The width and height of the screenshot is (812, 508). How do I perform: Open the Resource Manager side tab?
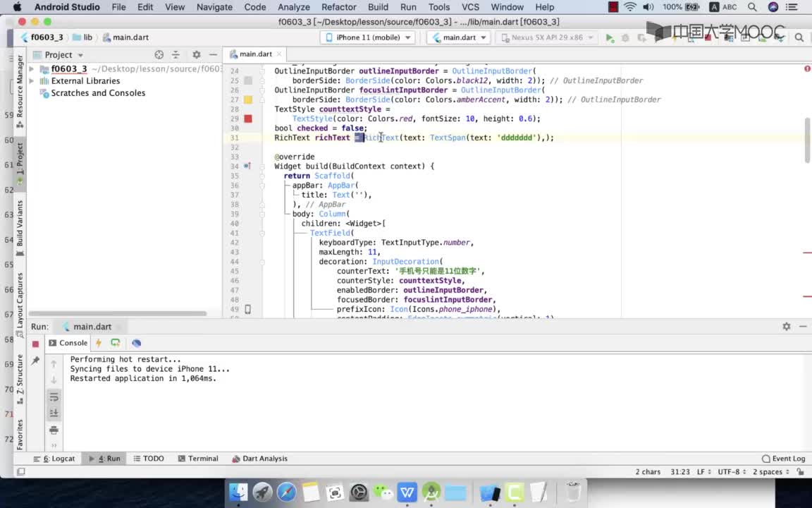click(x=20, y=90)
